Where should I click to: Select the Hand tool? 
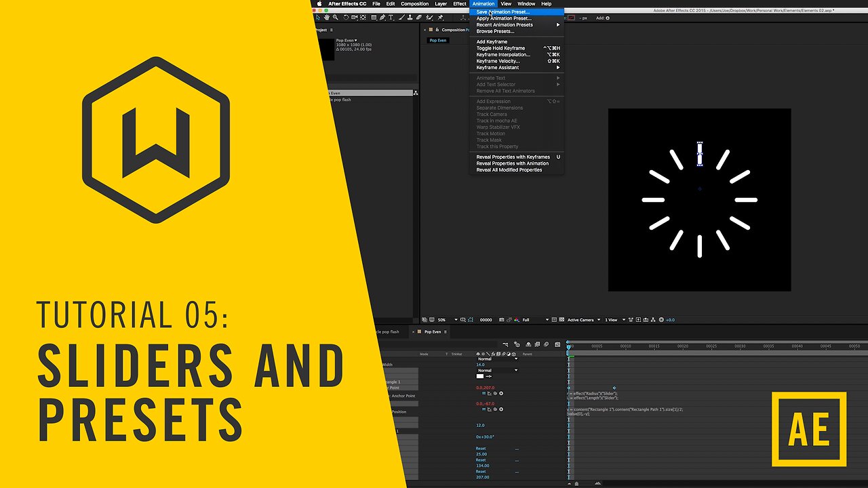[328, 18]
